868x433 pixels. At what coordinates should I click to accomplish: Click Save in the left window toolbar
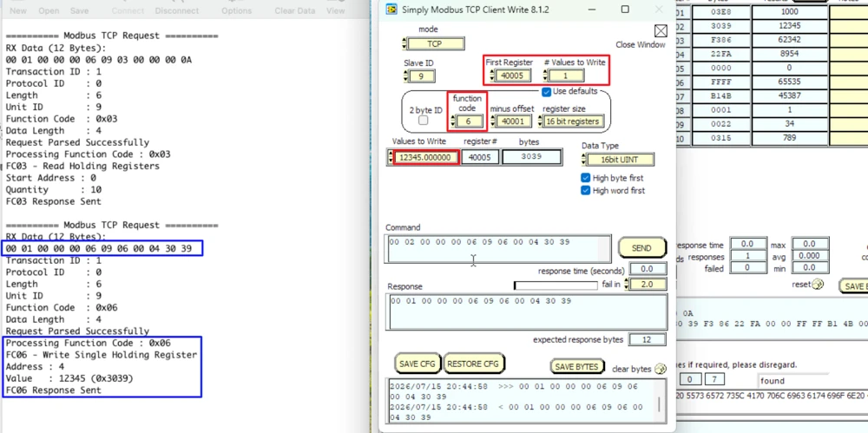[x=79, y=10]
